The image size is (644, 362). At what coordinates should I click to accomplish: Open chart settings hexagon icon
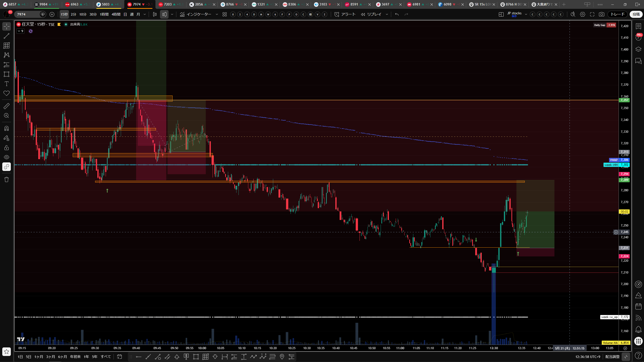[x=583, y=14]
